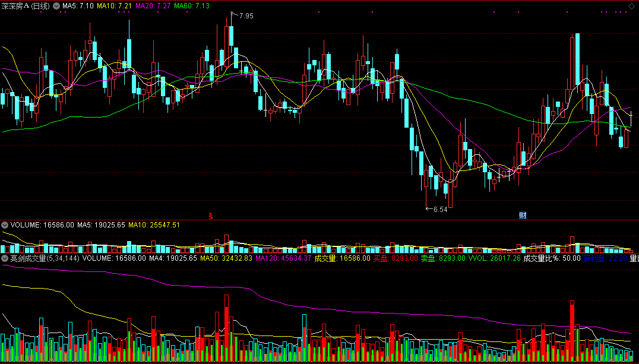Viewport: 639px width, 364px height.
Task: Click the 卖盘: 8293.00 label
Action: point(443,258)
